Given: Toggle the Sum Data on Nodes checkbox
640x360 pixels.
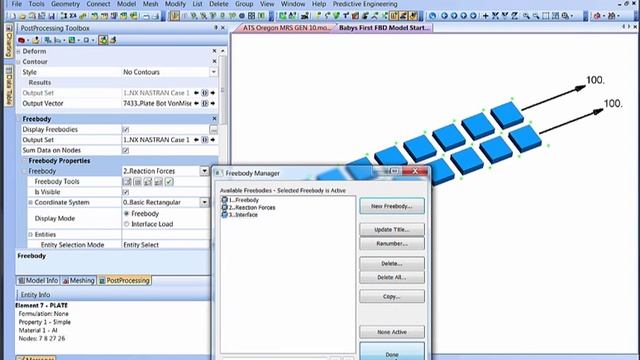Looking at the screenshot, I should coord(126,150).
